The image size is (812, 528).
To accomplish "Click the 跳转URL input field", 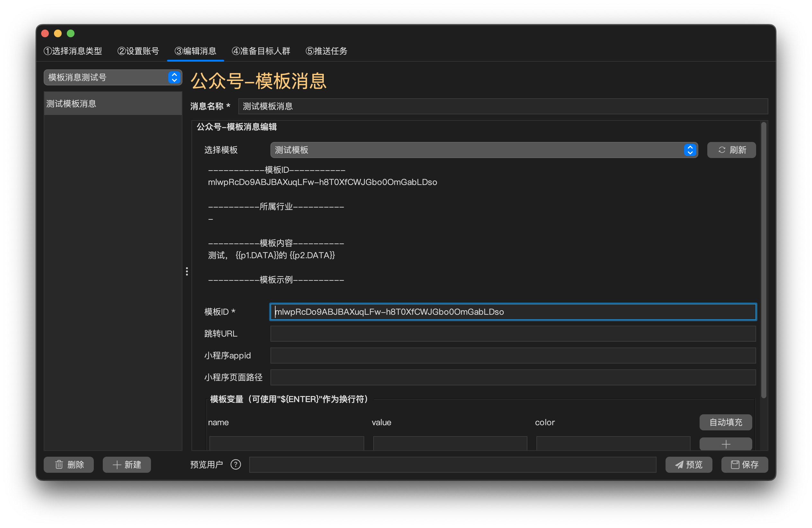I will click(x=513, y=334).
